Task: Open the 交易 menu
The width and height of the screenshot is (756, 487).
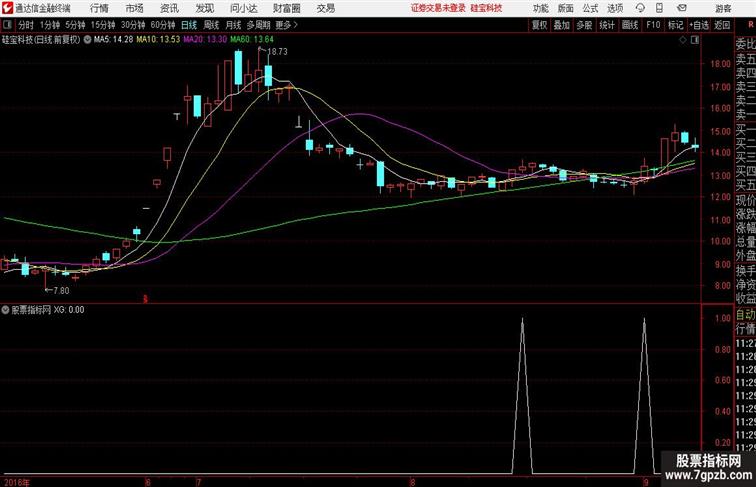Action: [325, 8]
